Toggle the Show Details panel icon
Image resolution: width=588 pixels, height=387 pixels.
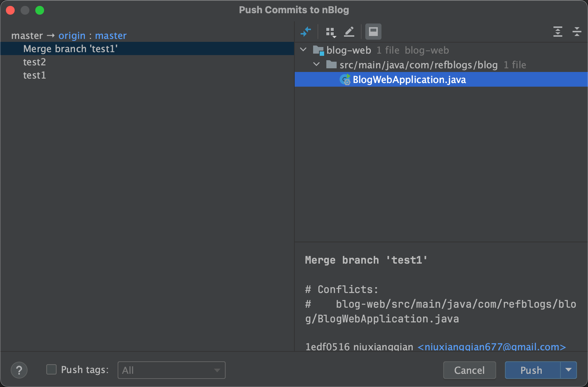point(373,32)
